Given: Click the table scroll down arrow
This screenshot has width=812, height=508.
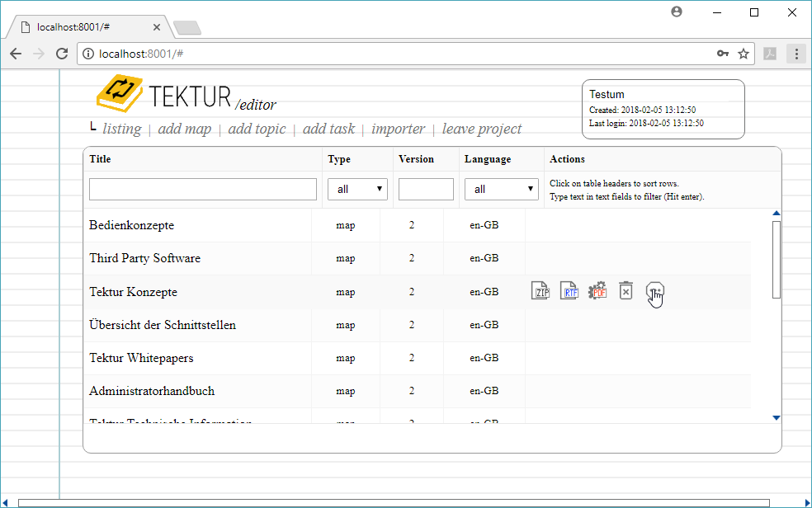Looking at the screenshot, I should pos(776,418).
